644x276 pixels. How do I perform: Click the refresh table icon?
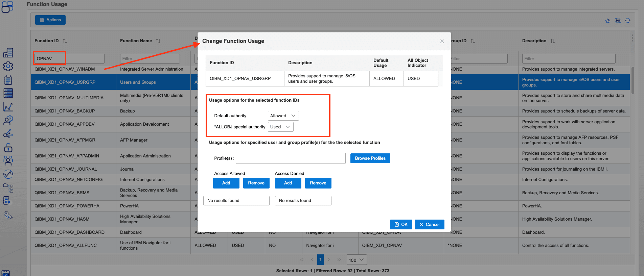pos(628,21)
